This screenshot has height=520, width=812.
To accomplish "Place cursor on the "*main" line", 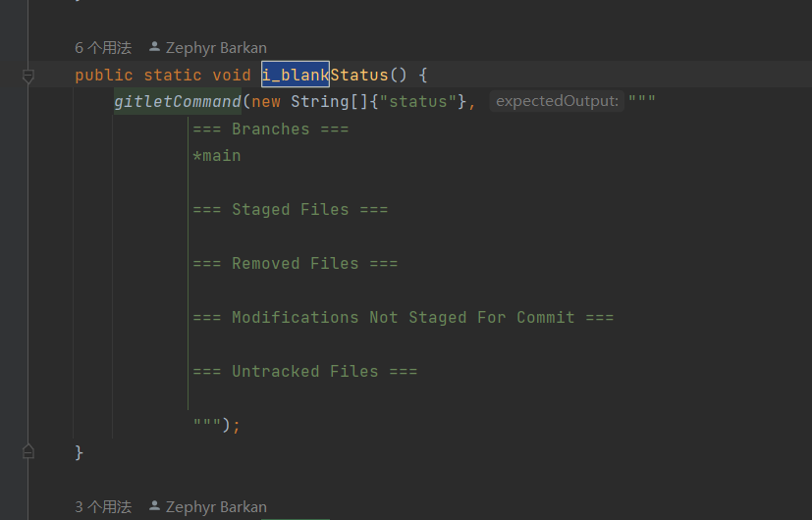I will point(218,156).
